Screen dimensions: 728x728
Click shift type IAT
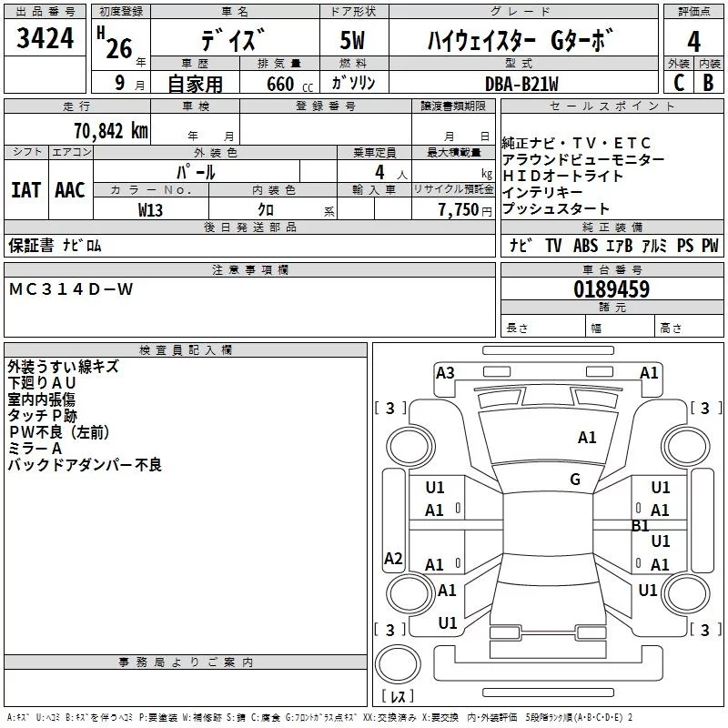(x=25, y=190)
